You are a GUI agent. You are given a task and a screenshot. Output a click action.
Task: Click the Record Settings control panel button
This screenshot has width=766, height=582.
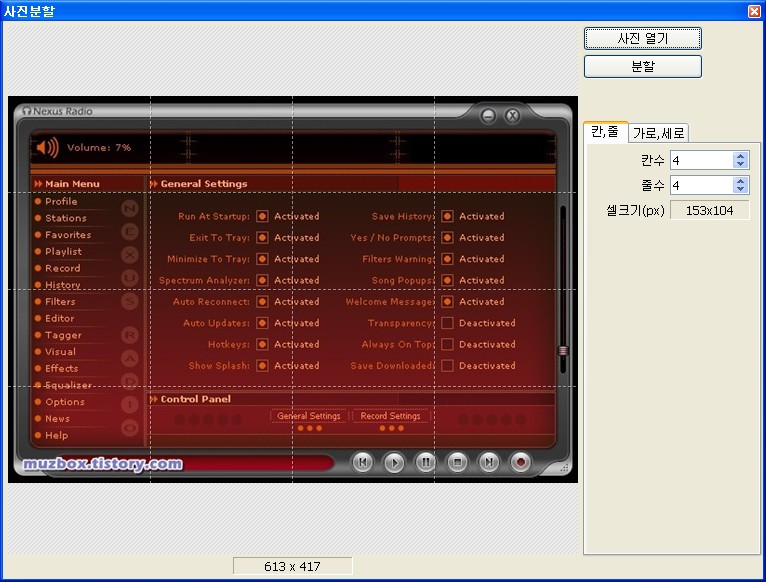coord(390,416)
